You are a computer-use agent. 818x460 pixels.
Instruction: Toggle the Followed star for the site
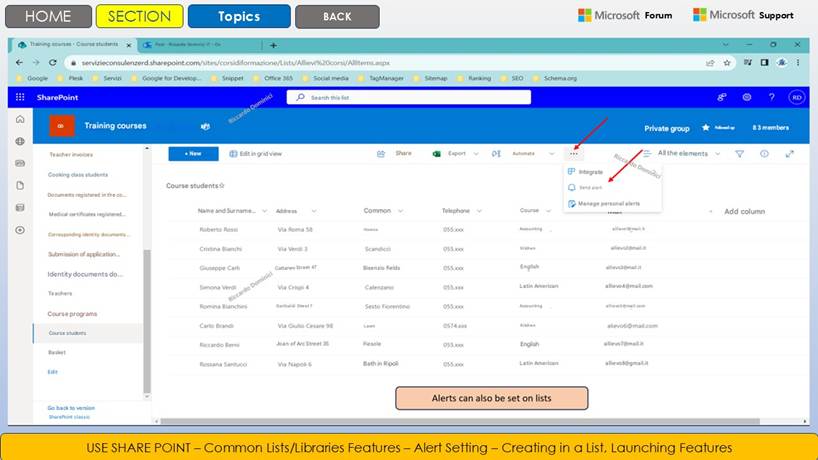coord(706,127)
